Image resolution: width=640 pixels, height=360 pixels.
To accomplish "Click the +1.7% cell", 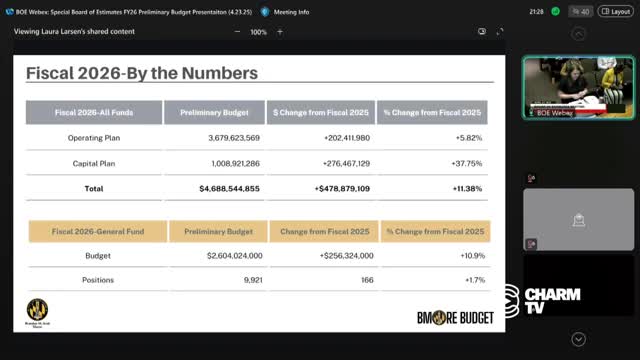I will [475, 280].
